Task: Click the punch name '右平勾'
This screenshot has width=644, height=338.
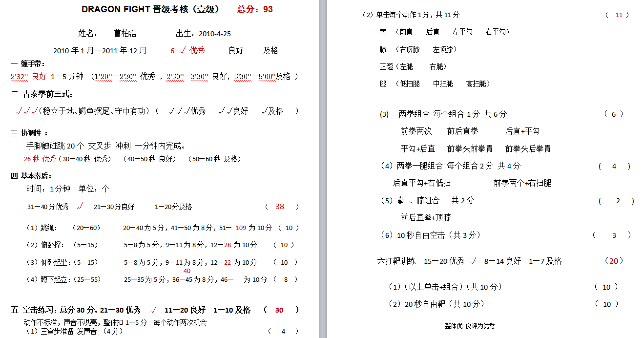Action: pos(496,32)
